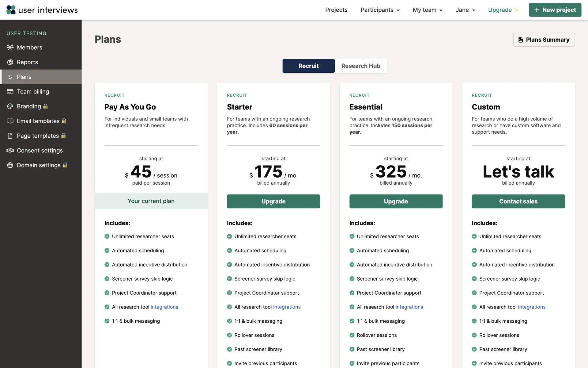The height and width of the screenshot is (368, 588).
Task: Open the My team dropdown
Action: point(428,10)
